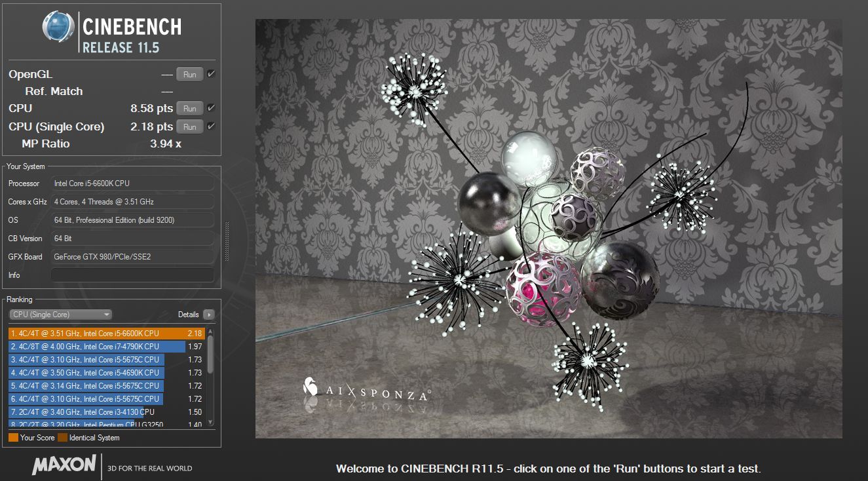
Task: Click into the Info text field
Action: (132, 275)
